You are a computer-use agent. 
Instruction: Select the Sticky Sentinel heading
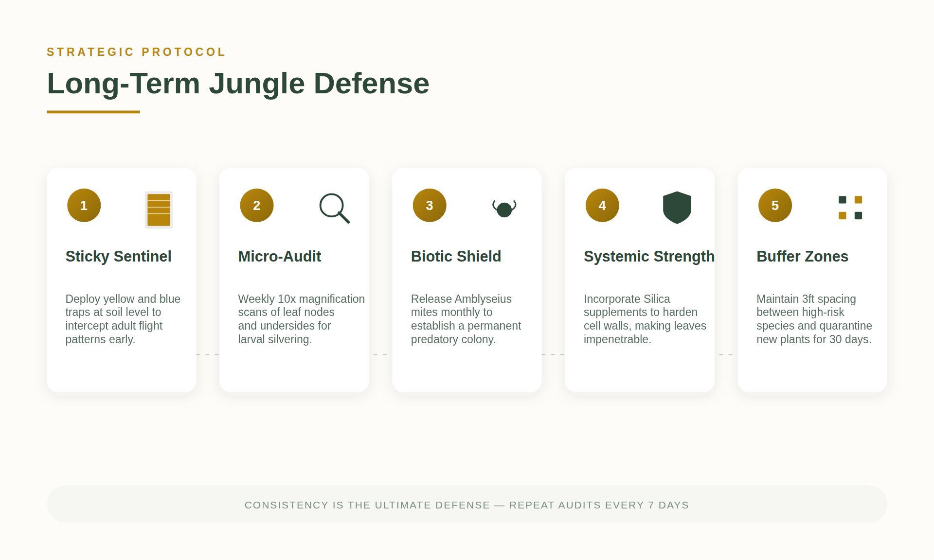click(x=118, y=256)
